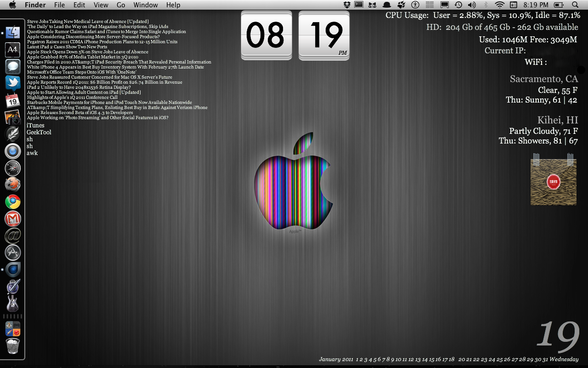Viewport: 588px width, 368px height.
Task: Open the Finder menu
Action: point(35,5)
